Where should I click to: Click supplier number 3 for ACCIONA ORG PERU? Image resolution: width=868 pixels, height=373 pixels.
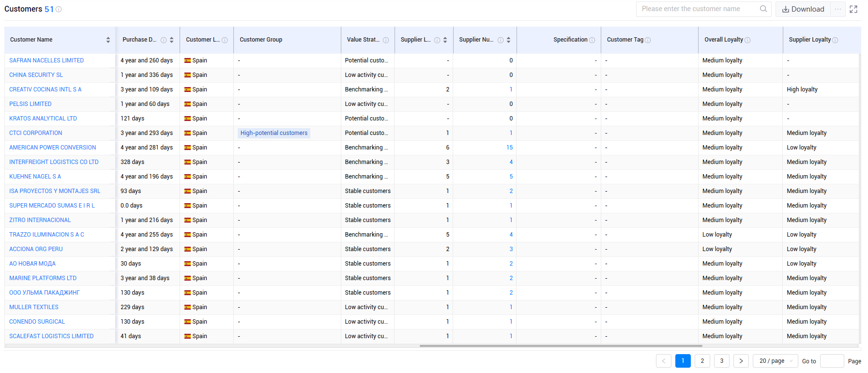[x=511, y=249]
